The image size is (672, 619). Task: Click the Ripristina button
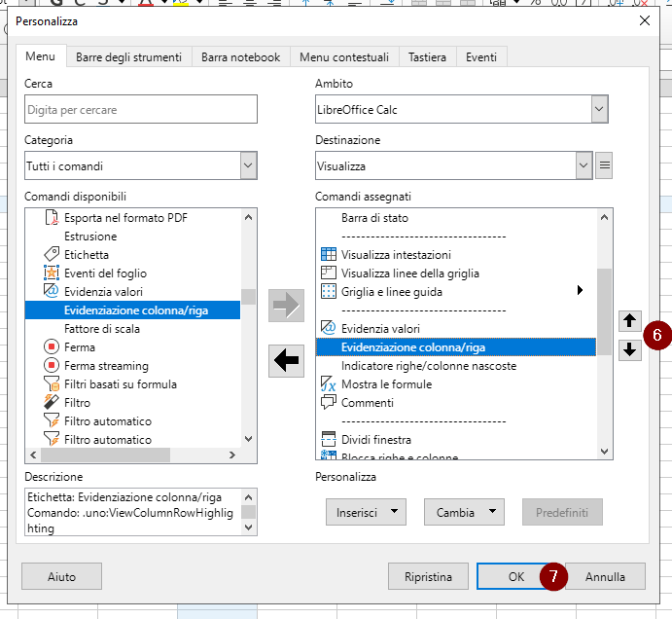point(428,576)
